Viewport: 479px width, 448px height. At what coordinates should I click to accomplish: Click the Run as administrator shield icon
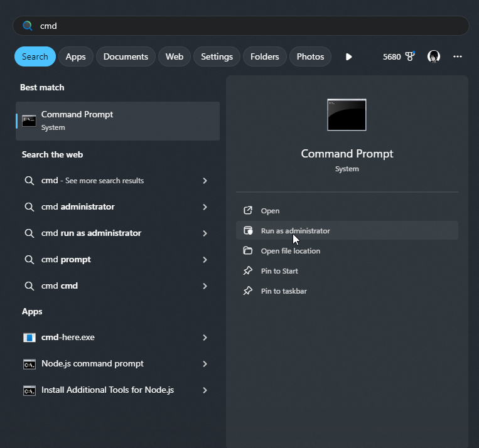click(248, 230)
